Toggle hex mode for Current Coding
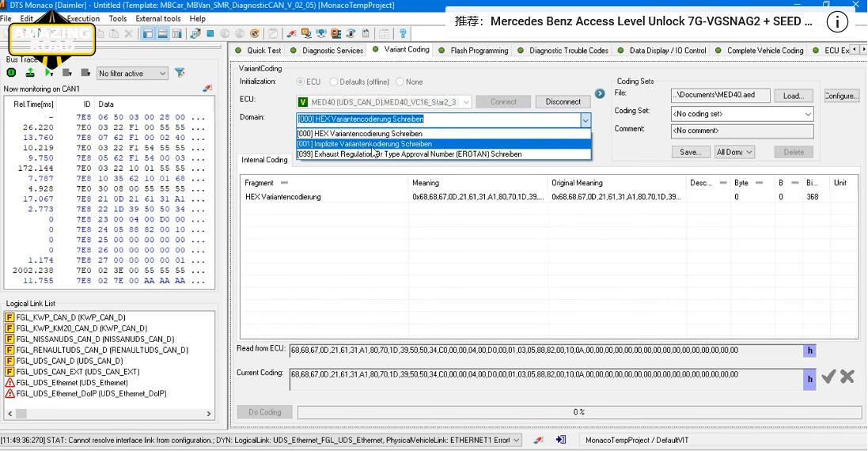868x451 pixels. (x=809, y=379)
